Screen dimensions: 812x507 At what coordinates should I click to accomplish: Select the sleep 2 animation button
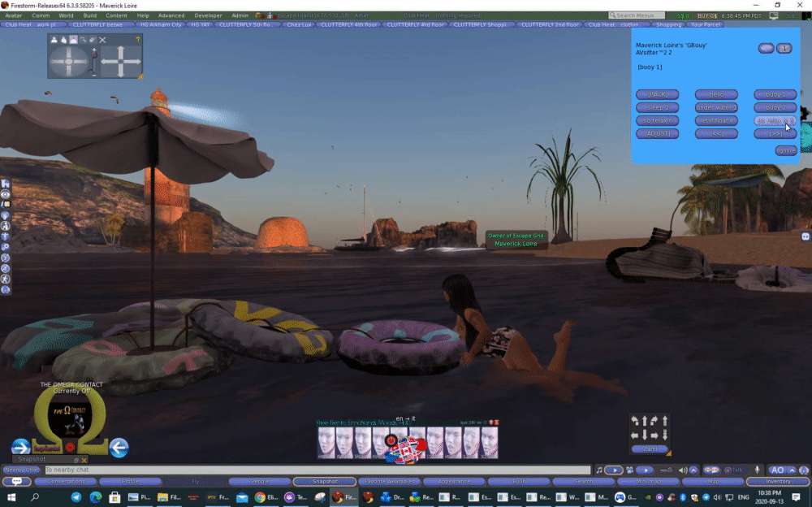coord(657,107)
